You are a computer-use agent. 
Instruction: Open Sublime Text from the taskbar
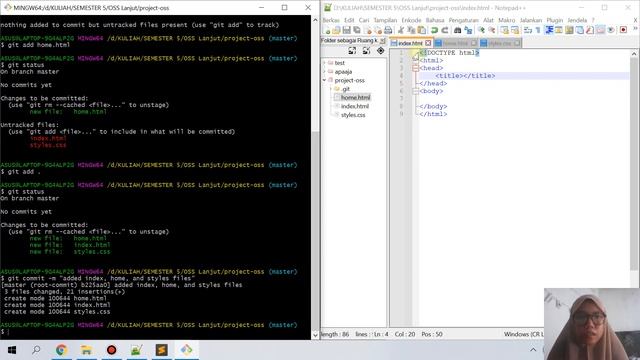[x=162, y=350]
